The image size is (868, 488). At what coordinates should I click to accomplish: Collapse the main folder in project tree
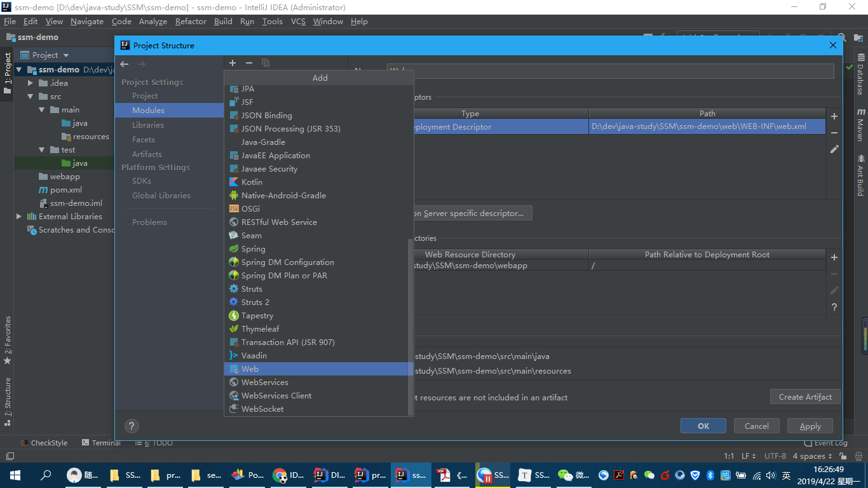[x=42, y=110]
